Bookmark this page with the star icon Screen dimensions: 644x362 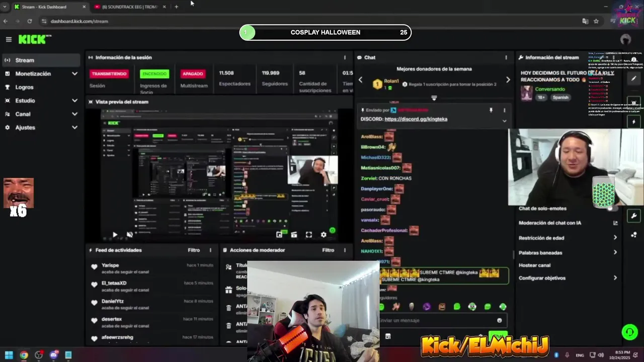tap(596, 21)
